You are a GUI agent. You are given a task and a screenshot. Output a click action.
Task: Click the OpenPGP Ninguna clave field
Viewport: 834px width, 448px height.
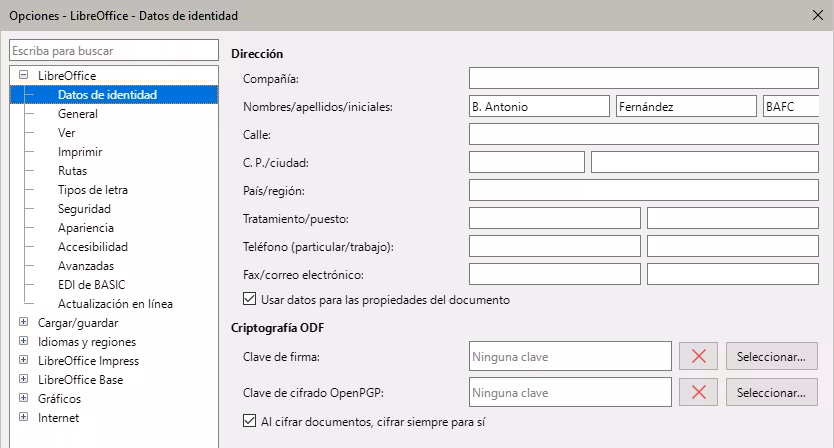click(570, 392)
